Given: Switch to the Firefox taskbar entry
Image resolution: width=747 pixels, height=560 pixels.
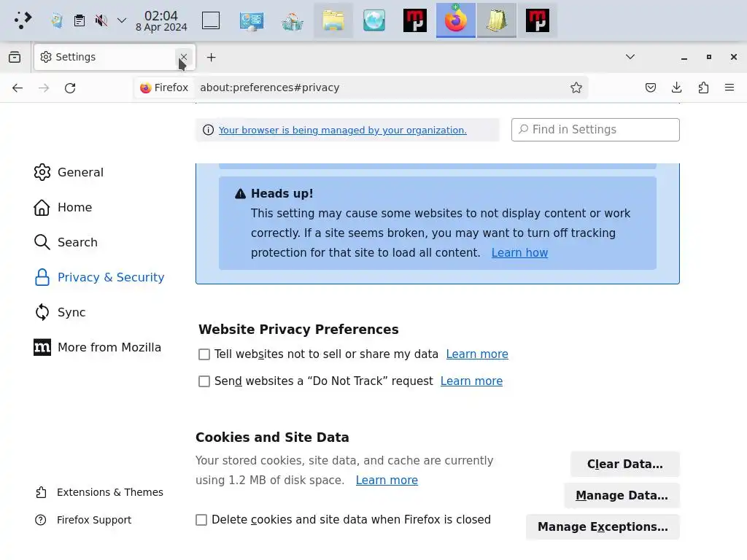Looking at the screenshot, I should 455,20.
